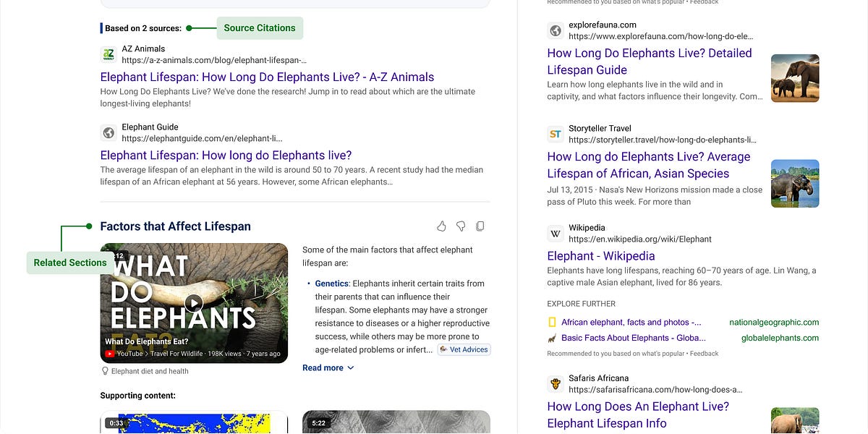
Task: Copy the Factors that Affect Lifespan answer
Action: pos(480,226)
